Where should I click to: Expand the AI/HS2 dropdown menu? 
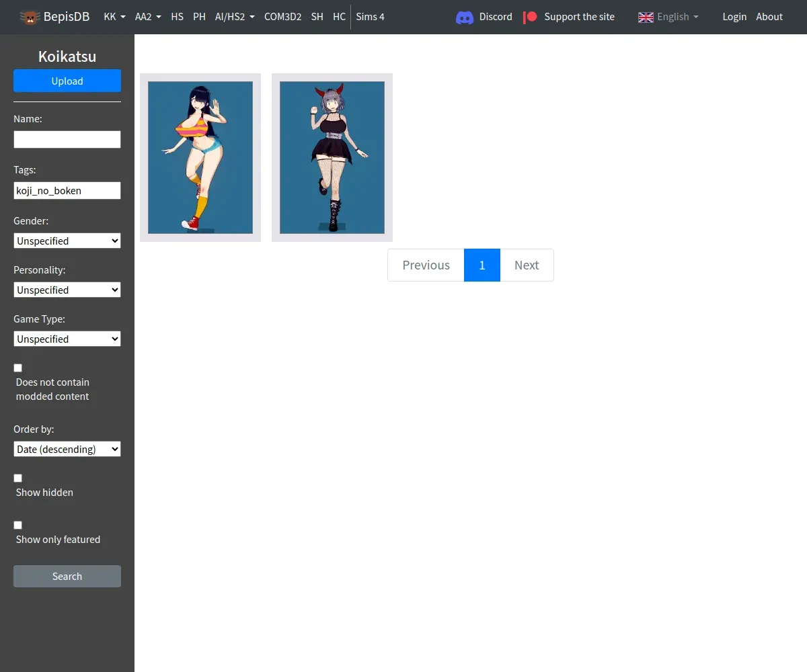coord(235,17)
